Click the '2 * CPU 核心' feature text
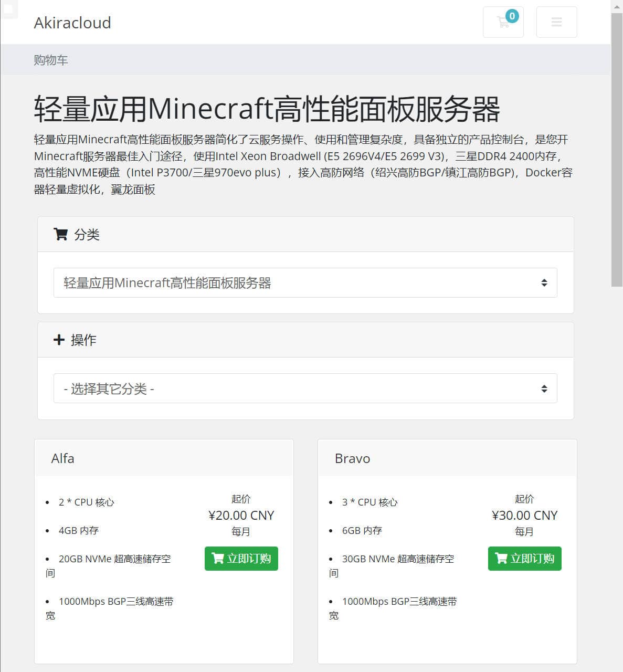This screenshot has width=623, height=672. coord(86,502)
